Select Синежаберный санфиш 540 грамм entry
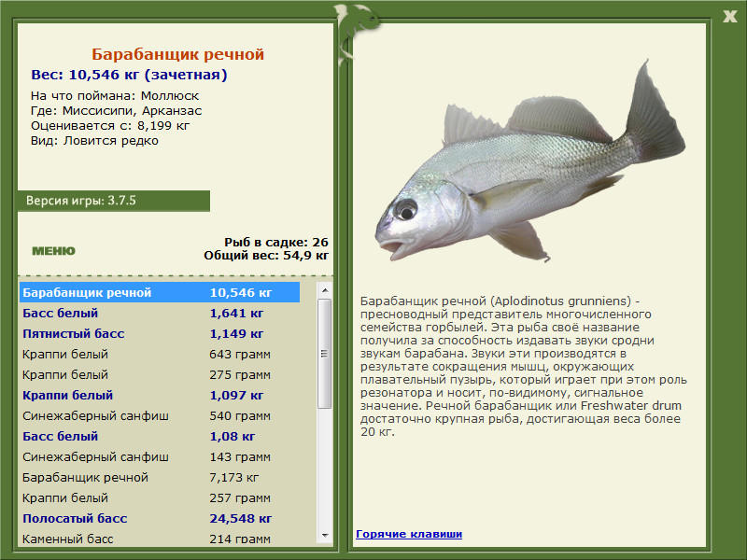The image size is (747, 560). pos(159,416)
